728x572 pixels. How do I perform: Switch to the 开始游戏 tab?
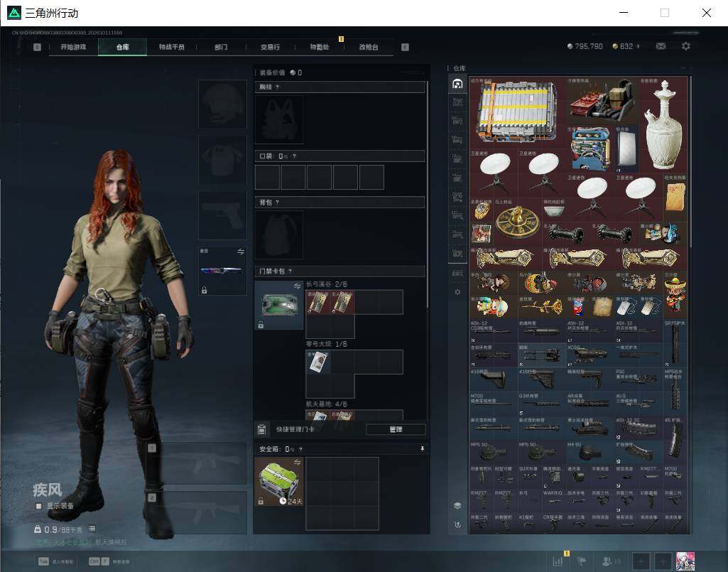(x=73, y=47)
